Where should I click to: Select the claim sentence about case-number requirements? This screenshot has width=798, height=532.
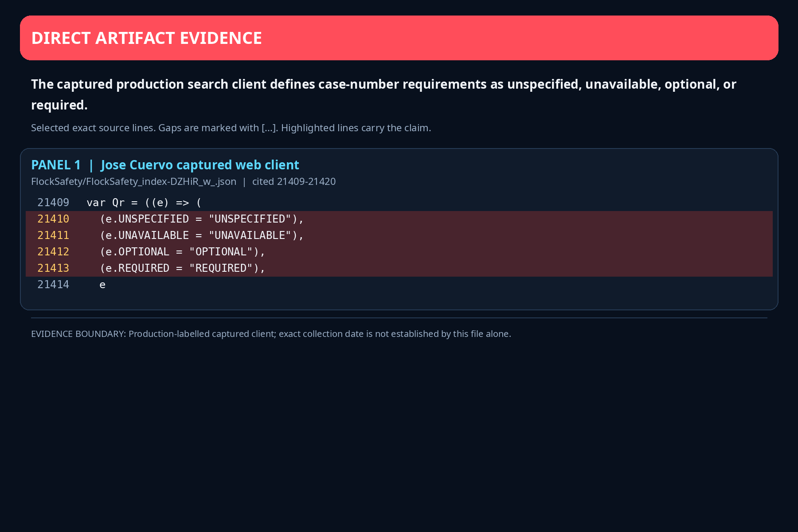coord(383,94)
